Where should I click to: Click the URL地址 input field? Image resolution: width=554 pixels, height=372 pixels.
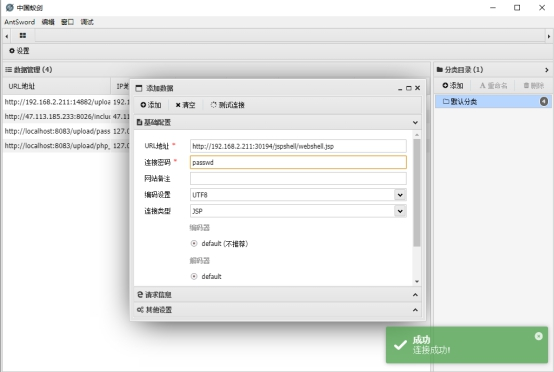[298, 146]
